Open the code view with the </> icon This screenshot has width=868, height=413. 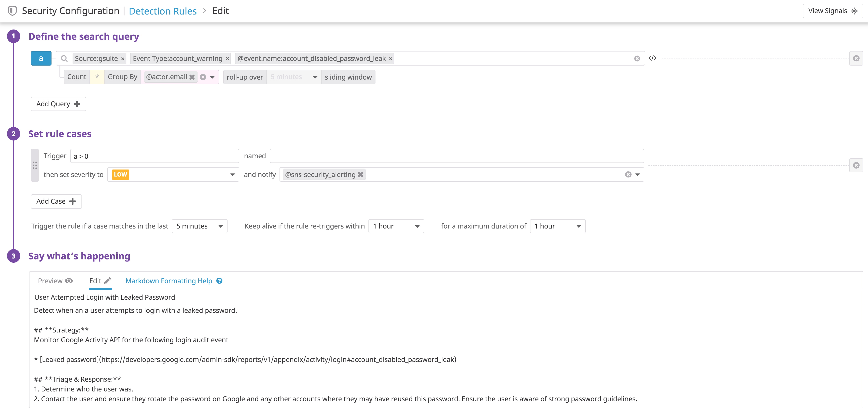point(653,58)
